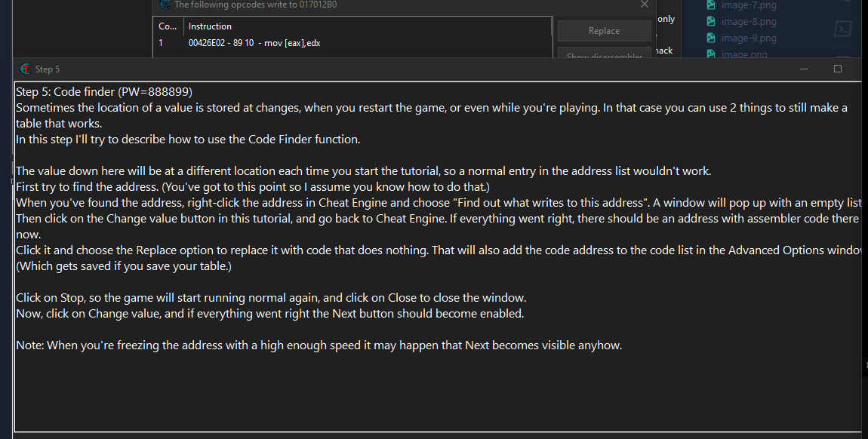Click the Count column header
The height and width of the screenshot is (439, 868).
(168, 26)
